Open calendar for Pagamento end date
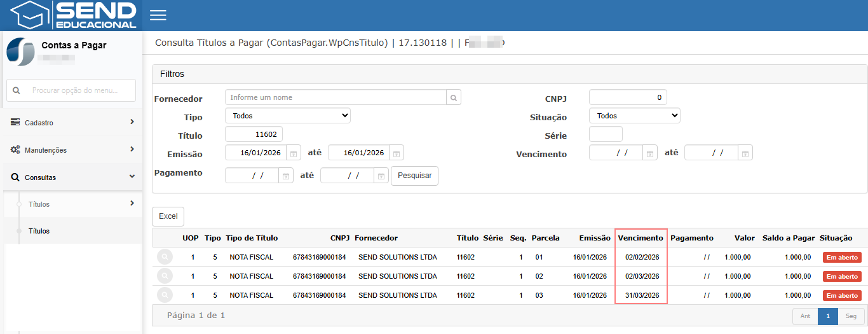 pyautogui.click(x=381, y=176)
